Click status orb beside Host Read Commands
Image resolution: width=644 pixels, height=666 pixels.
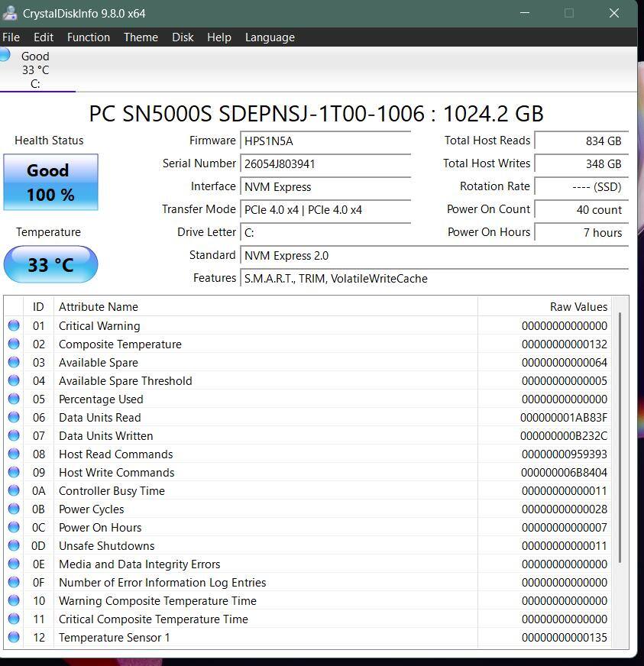pyautogui.click(x=14, y=454)
